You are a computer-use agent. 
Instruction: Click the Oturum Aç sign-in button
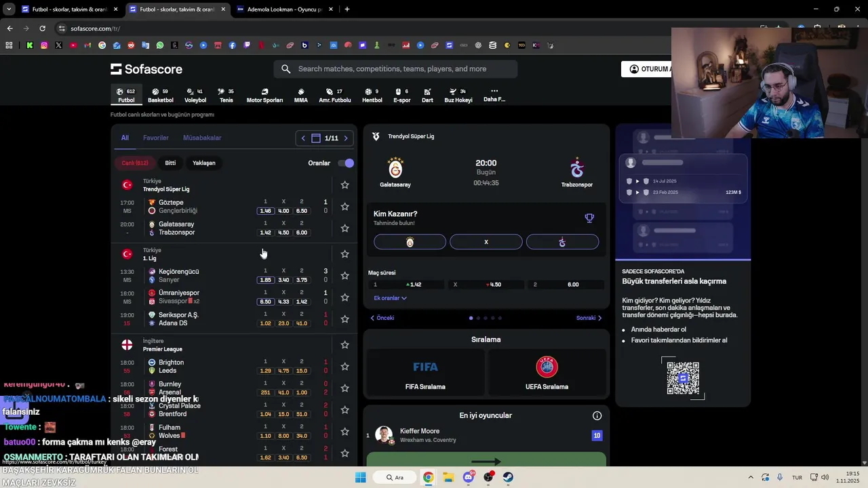tap(648, 69)
